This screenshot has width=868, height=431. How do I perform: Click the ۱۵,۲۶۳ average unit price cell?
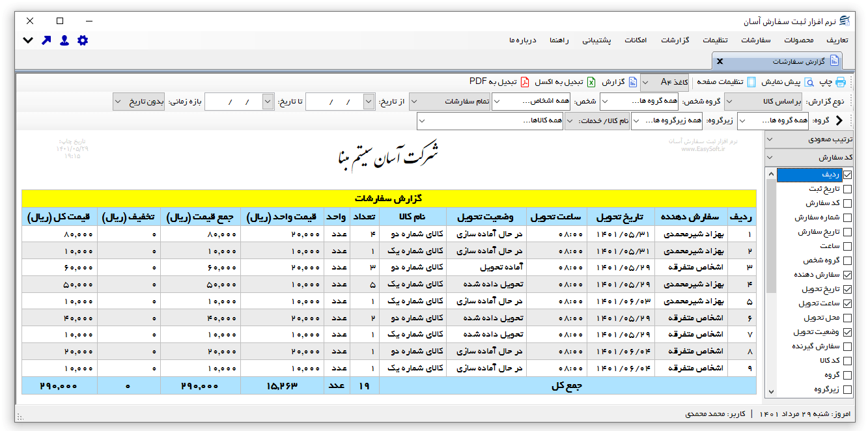tap(282, 386)
